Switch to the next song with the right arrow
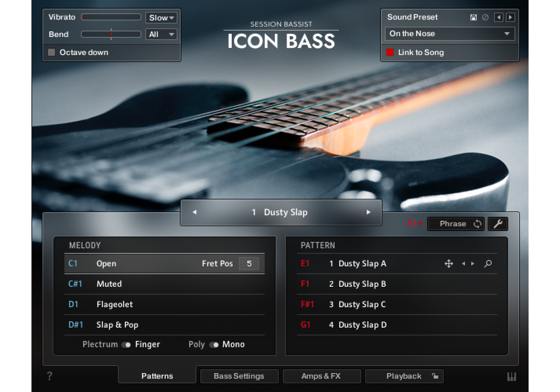 (x=368, y=212)
